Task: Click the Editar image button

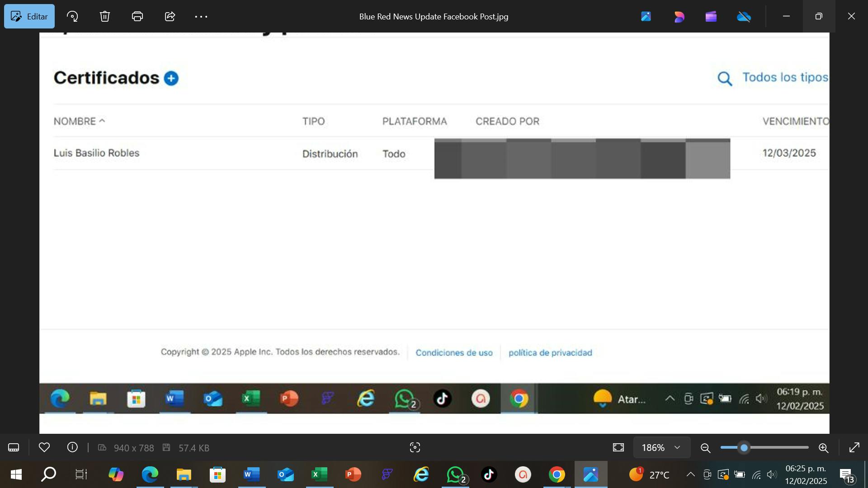Action: pos(29,17)
